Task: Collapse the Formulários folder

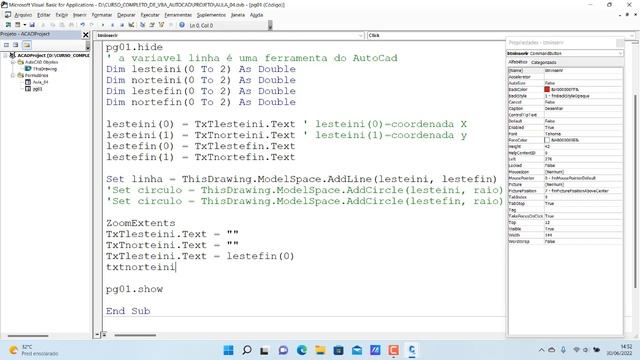Action: click(x=13, y=75)
